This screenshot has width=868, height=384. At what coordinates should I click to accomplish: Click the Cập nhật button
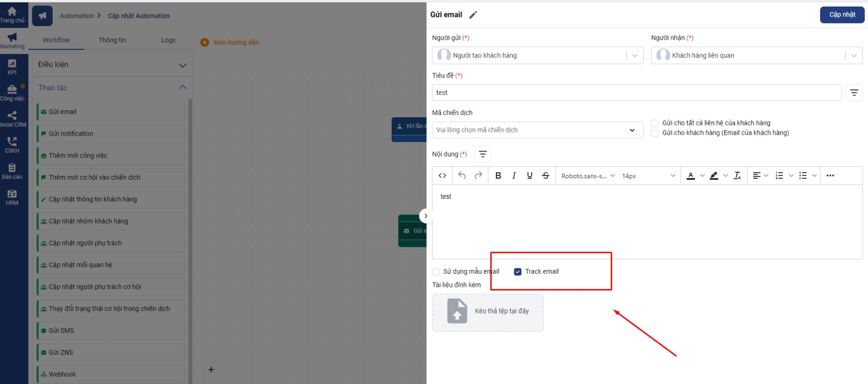[842, 15]
